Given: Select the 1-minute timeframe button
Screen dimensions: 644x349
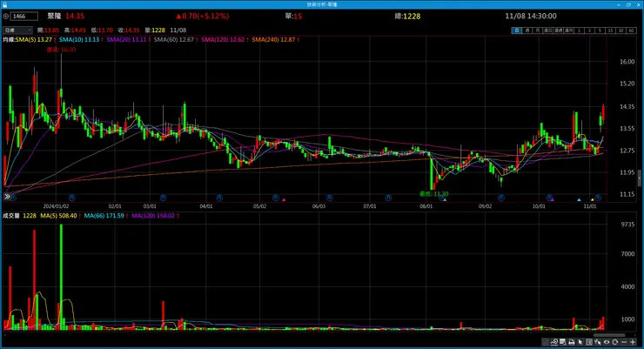Looking at the screenshot, I should pos(579,30).
